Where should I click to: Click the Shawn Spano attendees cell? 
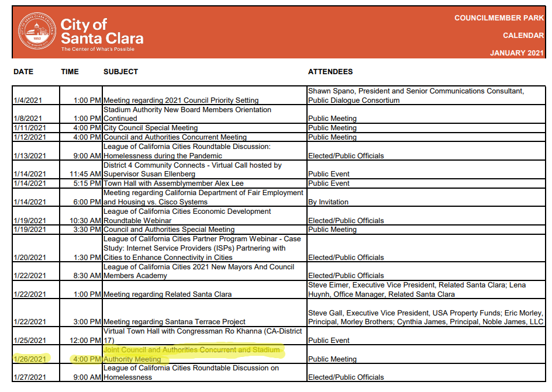click(x=426, y=95)
